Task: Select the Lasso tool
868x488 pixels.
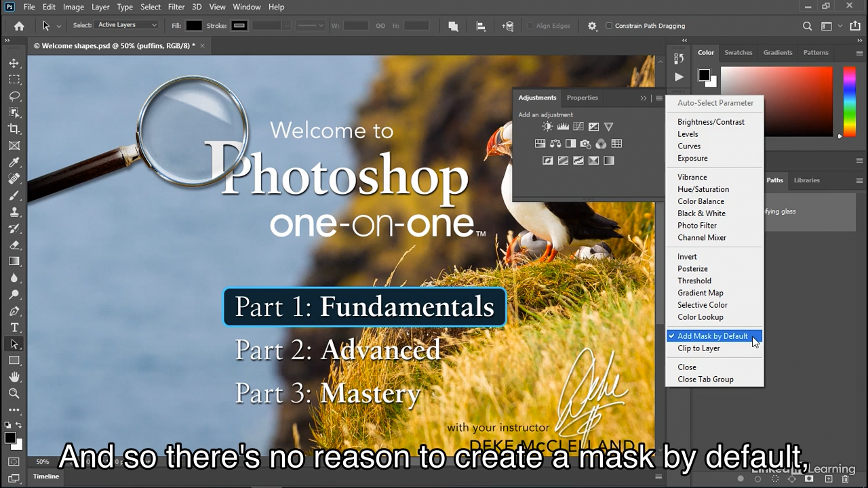Action: click(x=14, y=96)
